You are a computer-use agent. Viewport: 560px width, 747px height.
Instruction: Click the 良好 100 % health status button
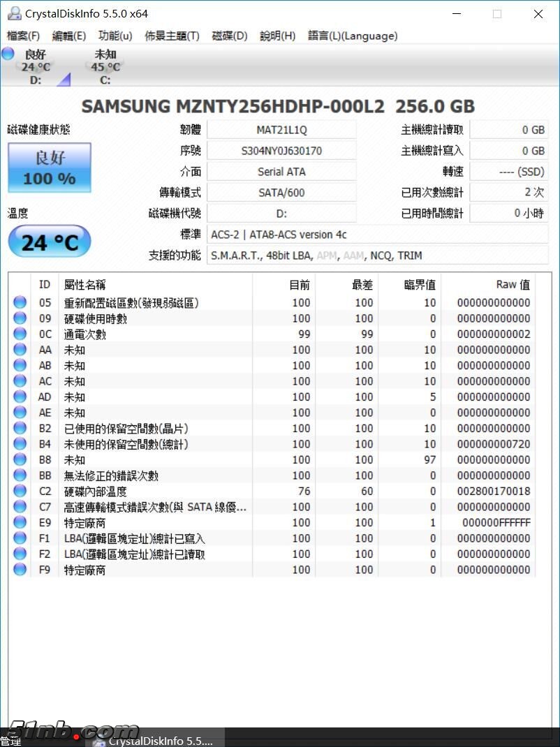49,168
